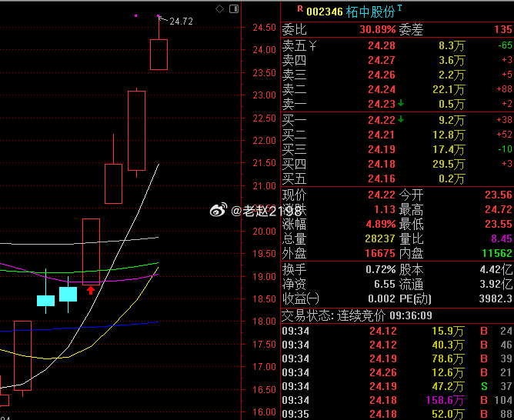Select the 卖五 price 24.28
This screenshot has width=514, height=420.
point(382,45)
